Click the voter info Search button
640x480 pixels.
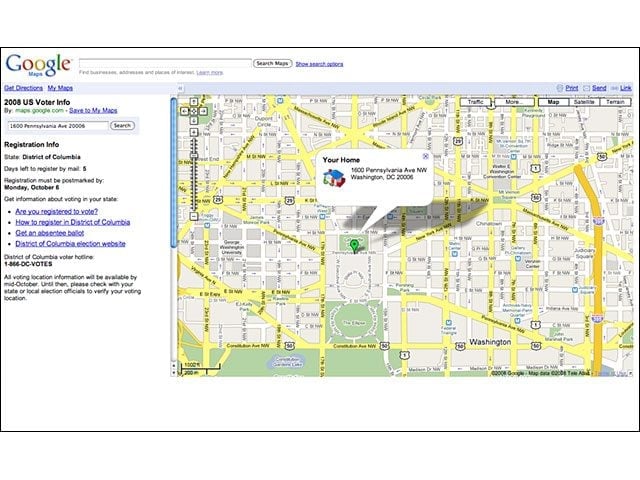[x=122, y=126]
